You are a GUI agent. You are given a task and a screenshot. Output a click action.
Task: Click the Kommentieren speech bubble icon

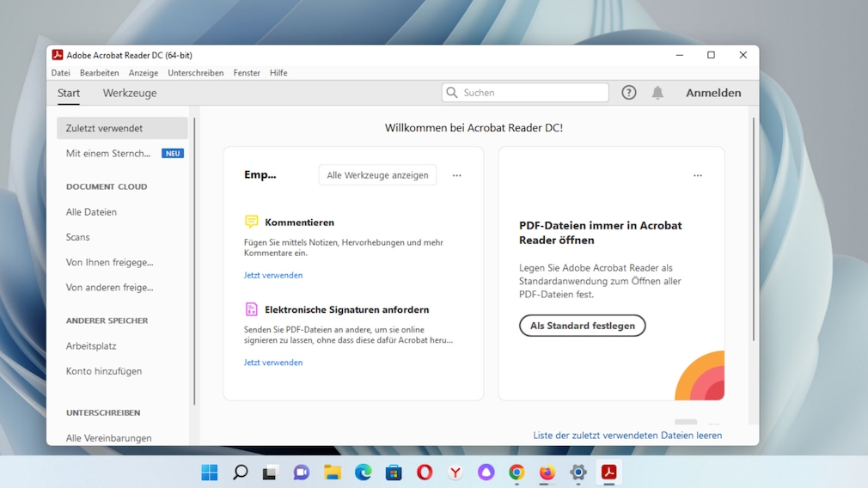251,222
